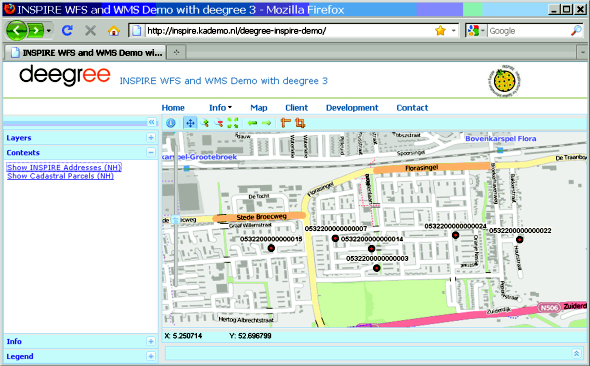Select the feature info tool icon

[x=171, y=123]
